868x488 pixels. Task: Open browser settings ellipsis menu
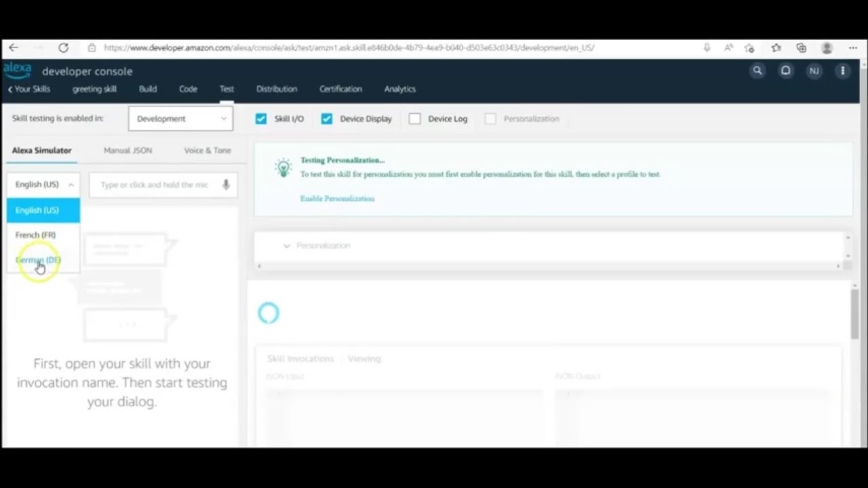pos(853,47)
